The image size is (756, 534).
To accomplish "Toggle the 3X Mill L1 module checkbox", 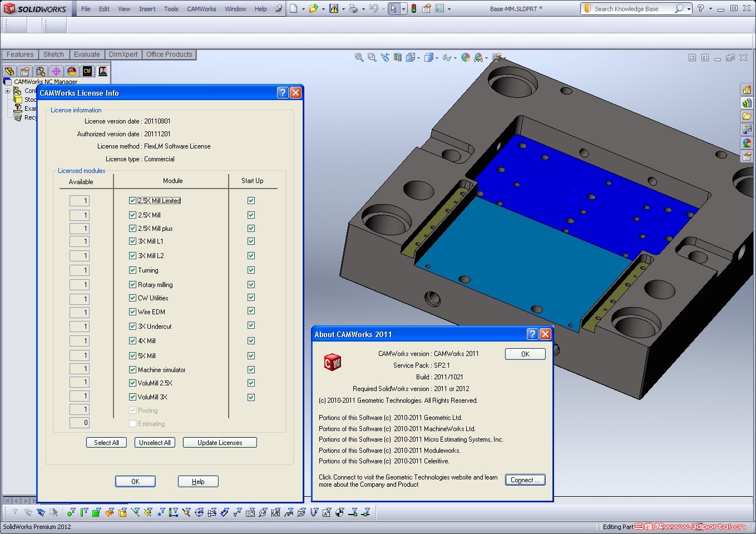I will [132, 241].
